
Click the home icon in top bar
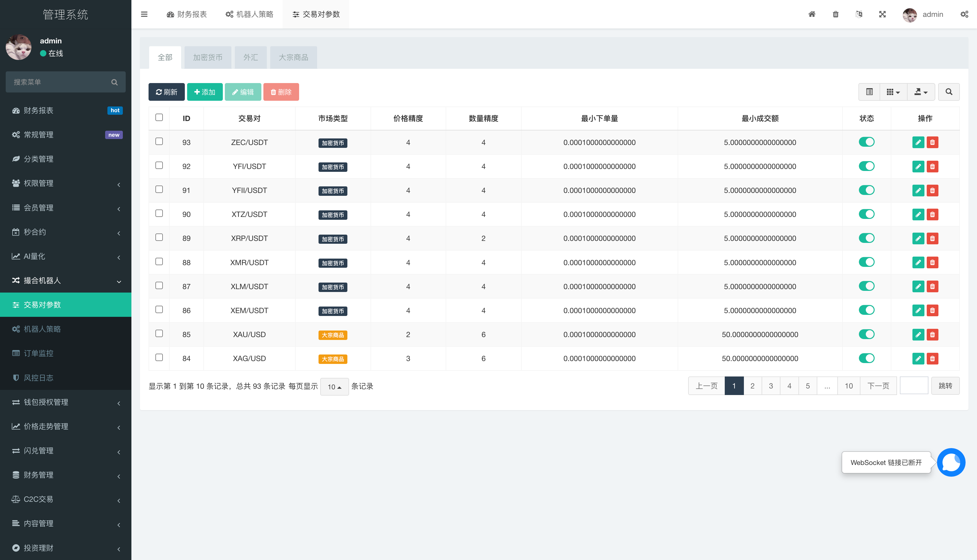(812, 14)
